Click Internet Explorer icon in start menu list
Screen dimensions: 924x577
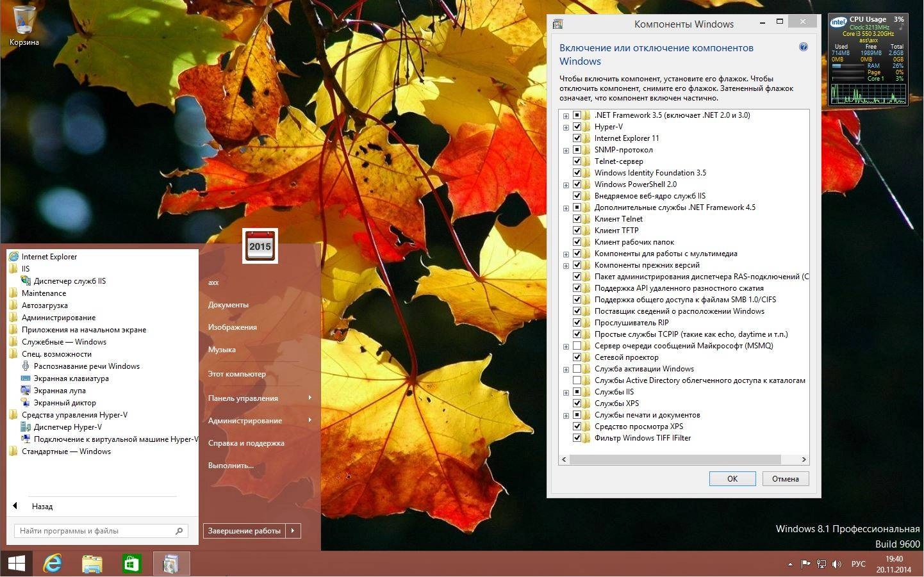click(14, 257)
